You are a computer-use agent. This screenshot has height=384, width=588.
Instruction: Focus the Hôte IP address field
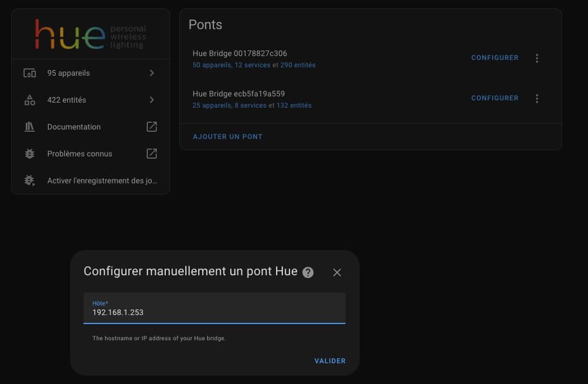[214, 312]
